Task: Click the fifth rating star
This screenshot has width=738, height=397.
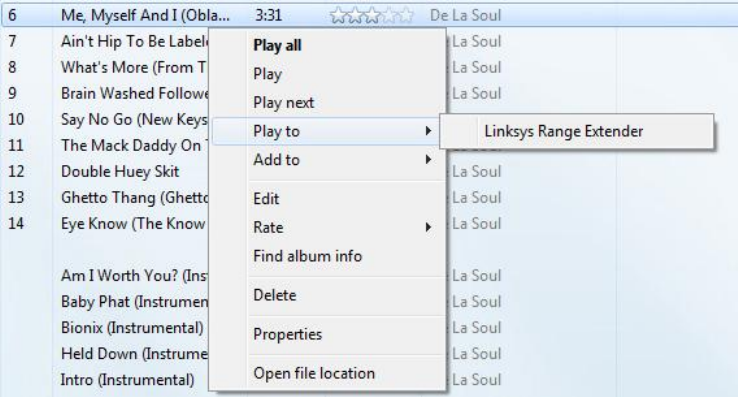Action: tap(405, 16)
